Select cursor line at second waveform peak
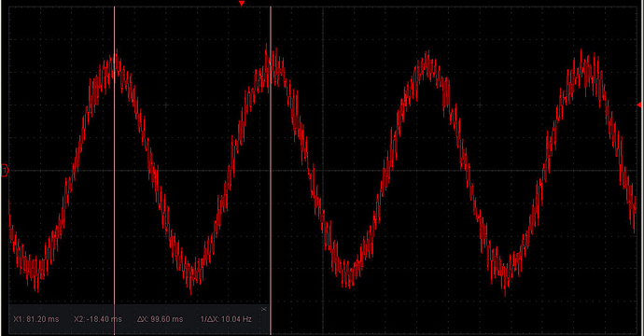 (x=271, y=164)
